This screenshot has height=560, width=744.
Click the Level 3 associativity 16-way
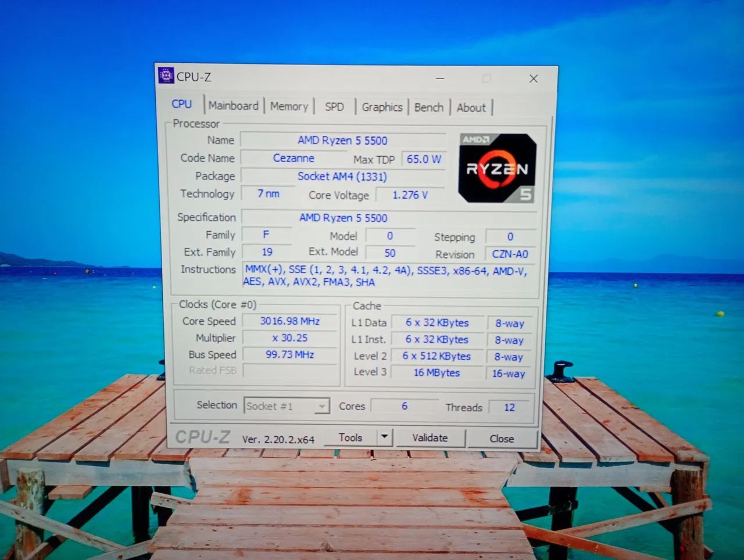tap(509, 374)
